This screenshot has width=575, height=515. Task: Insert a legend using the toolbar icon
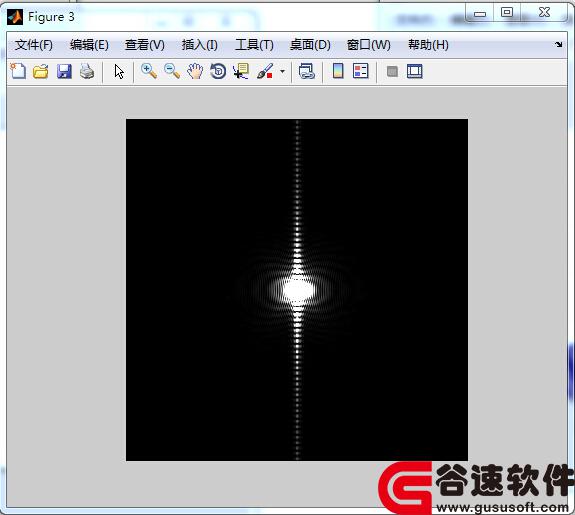(360, 71)
